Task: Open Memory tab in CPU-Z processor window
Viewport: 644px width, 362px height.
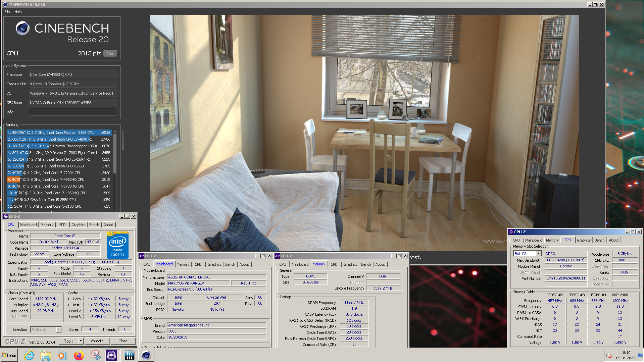Action: (47, 225)
